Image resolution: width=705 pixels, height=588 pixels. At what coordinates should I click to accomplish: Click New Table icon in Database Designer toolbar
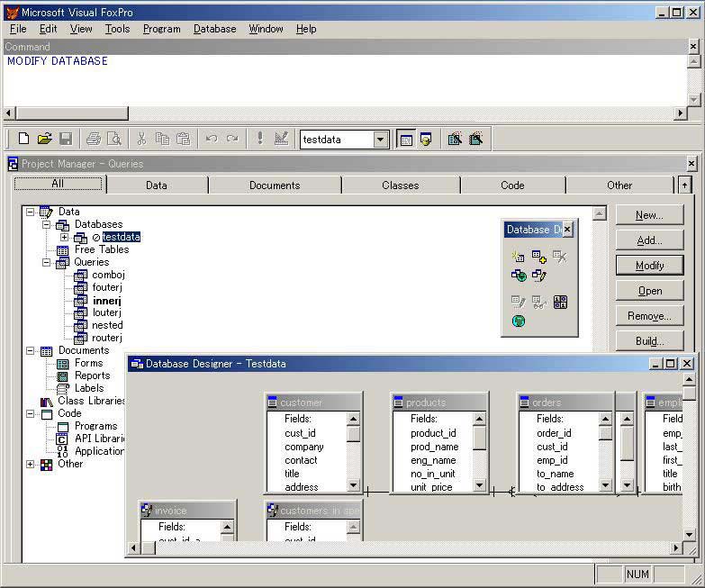[x=518, y=257]
